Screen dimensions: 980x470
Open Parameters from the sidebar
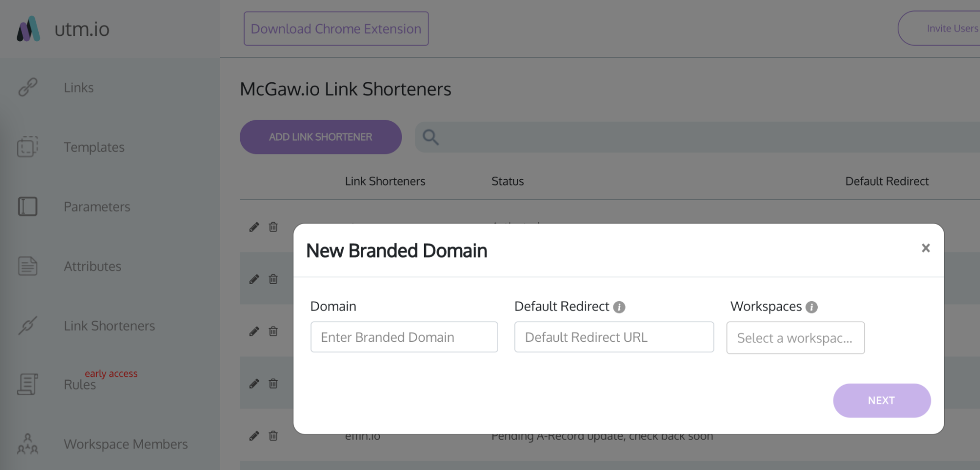tap(97, 207)
